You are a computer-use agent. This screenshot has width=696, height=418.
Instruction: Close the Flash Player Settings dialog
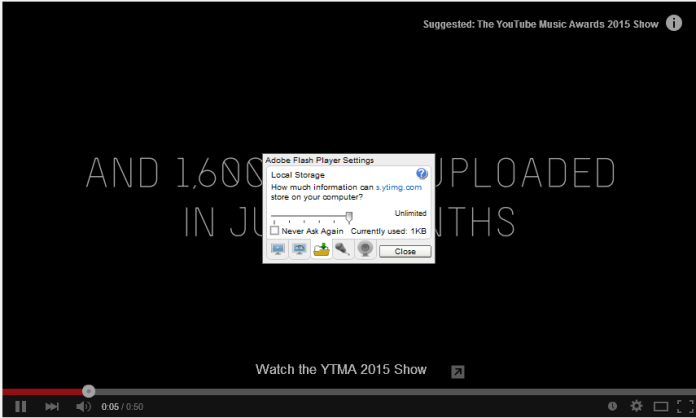tap(405, 252)
